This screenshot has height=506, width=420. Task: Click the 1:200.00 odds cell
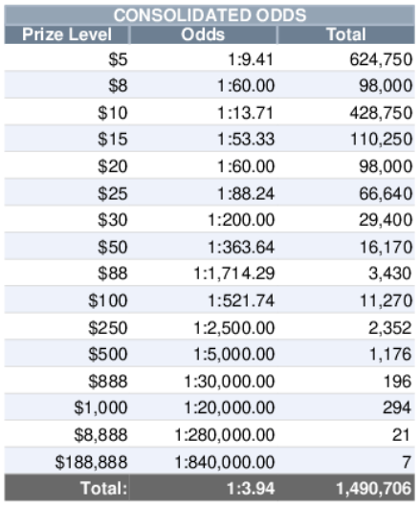[x=203, y=220]
